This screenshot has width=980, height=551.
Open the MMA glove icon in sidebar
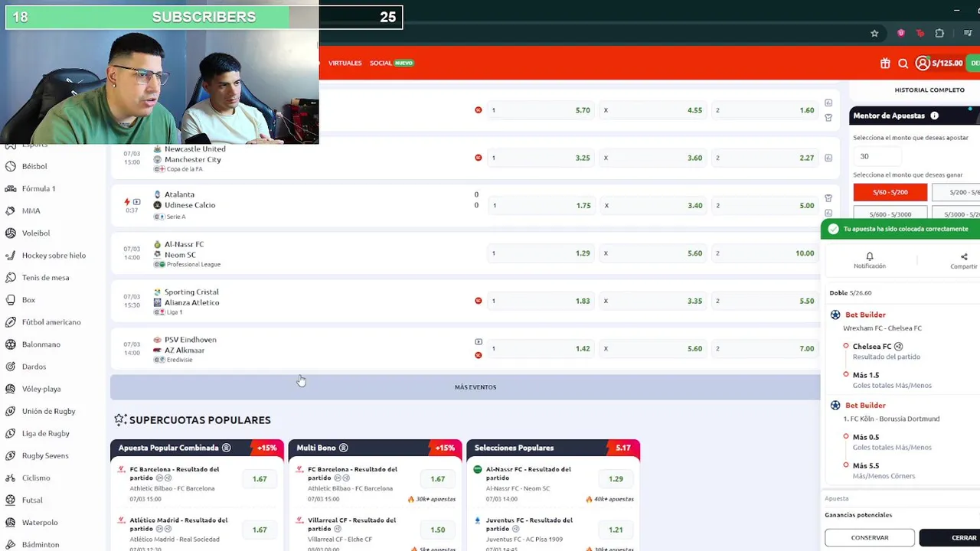(10, 210)
